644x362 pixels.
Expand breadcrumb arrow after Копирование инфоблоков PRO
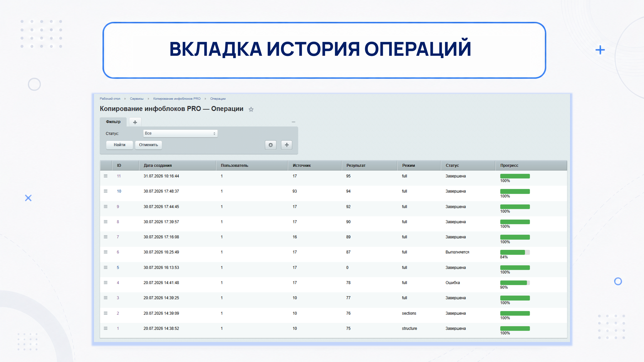(x=205, y=99)
